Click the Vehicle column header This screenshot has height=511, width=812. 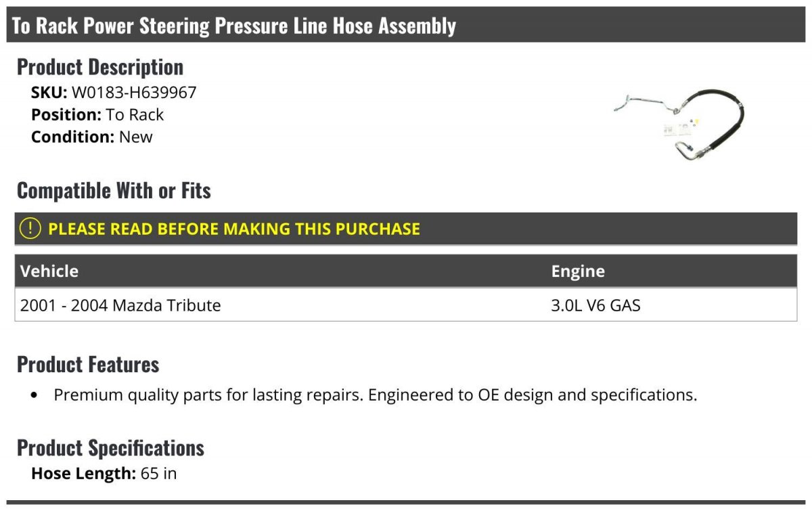[x=49, y=271]
